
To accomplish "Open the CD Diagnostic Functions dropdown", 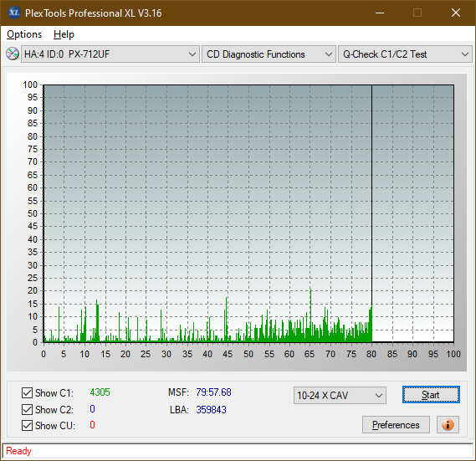I will pyautogui.click(x=269, y=54).
